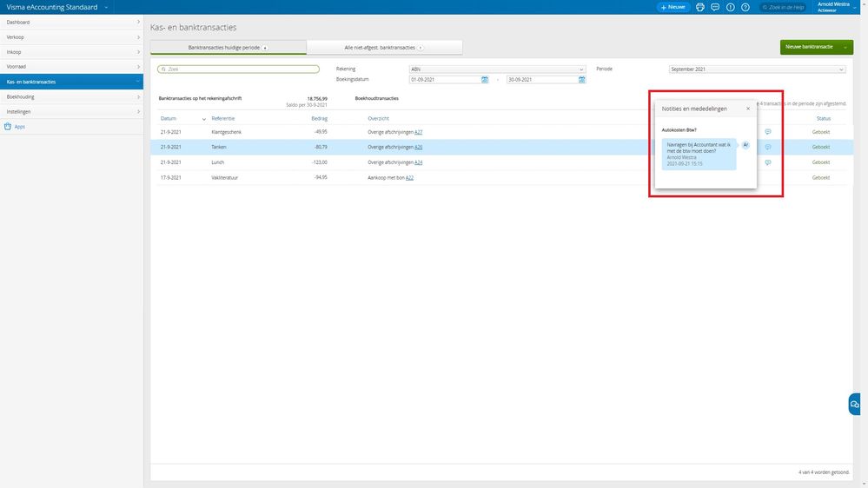Close the Notities en mededelingen popup

(x=748, y=109)
